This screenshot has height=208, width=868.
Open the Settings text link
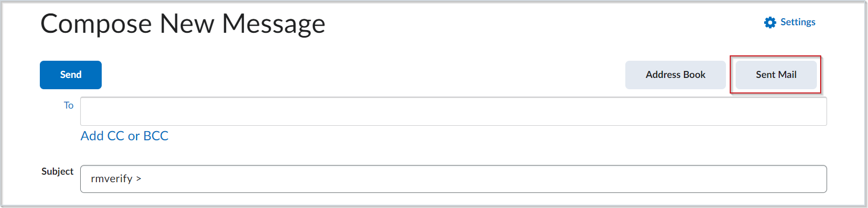[798, 22]
